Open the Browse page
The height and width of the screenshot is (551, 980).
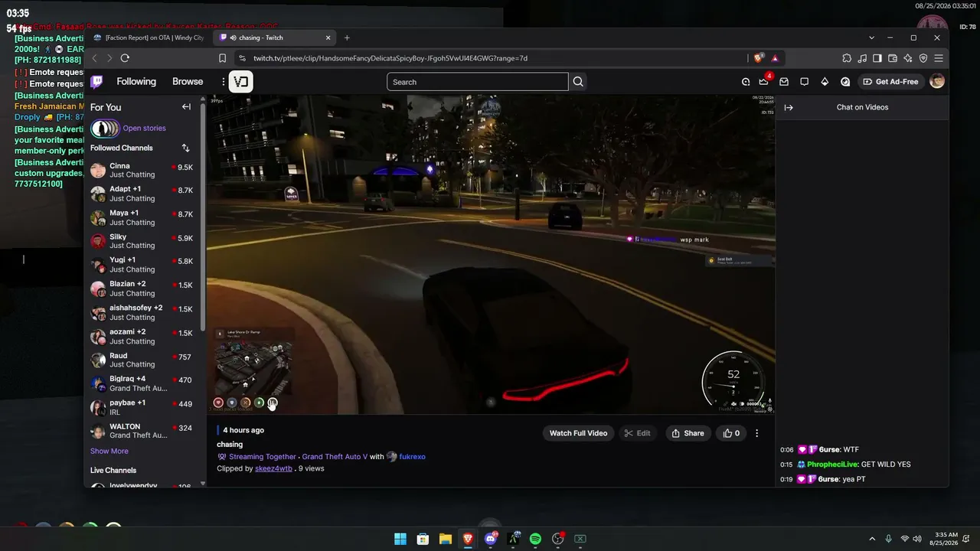tap(188, 82)
